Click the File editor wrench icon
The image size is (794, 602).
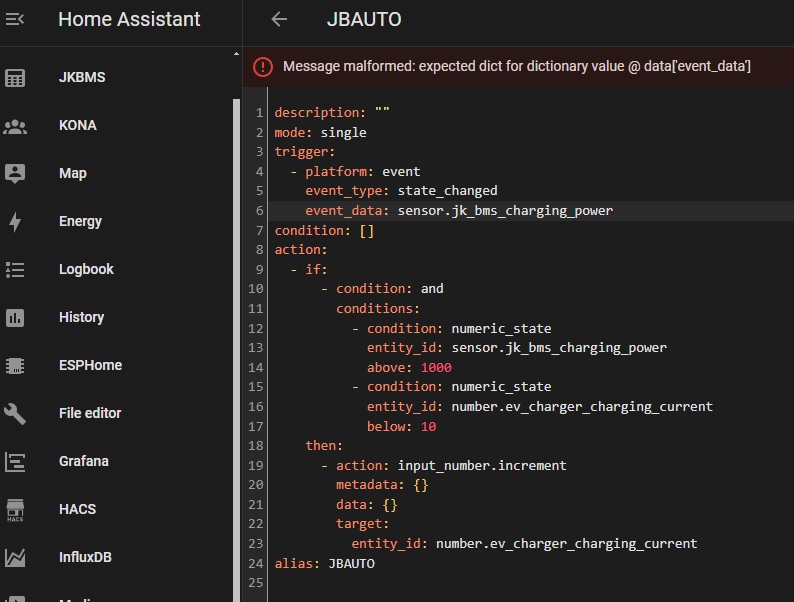point(15,413)
